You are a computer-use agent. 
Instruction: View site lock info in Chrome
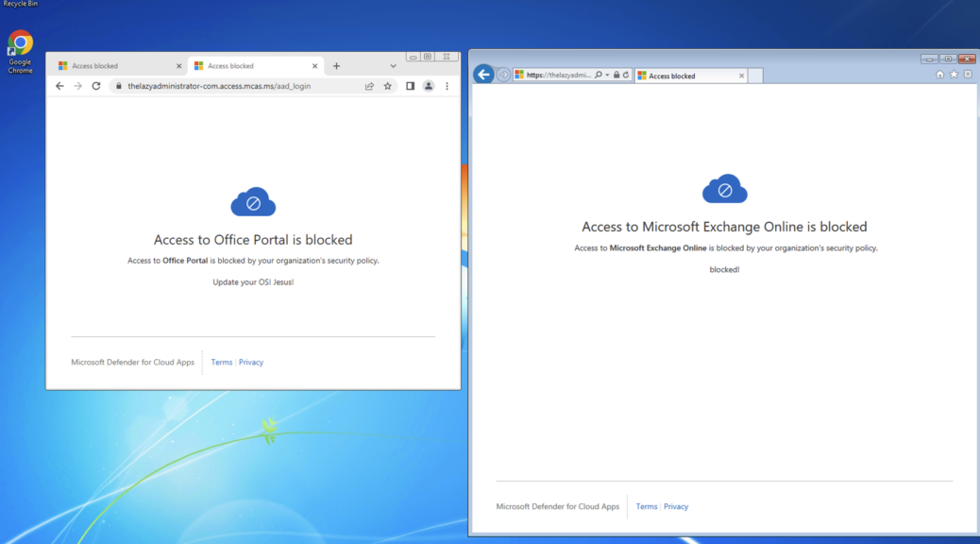click(119, 86)
